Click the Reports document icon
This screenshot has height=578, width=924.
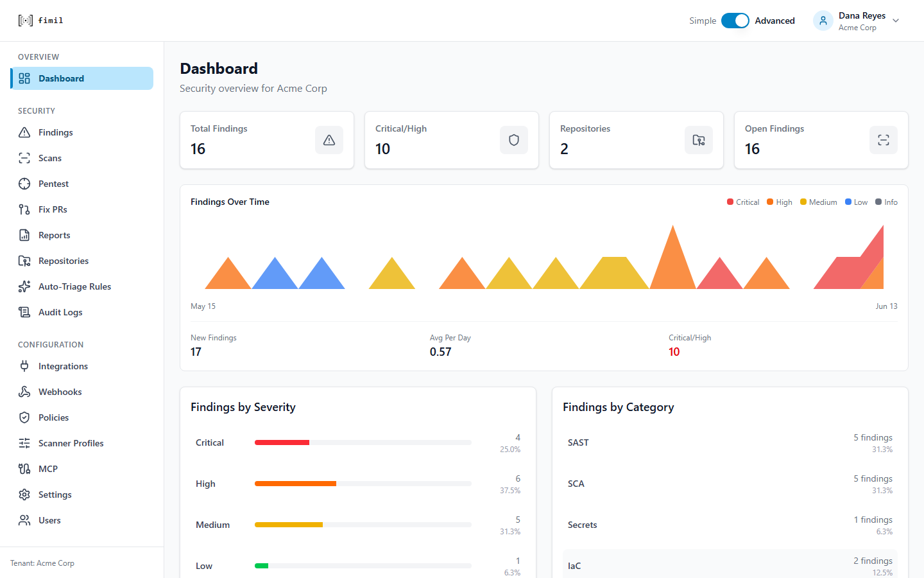tap(24, 235)
